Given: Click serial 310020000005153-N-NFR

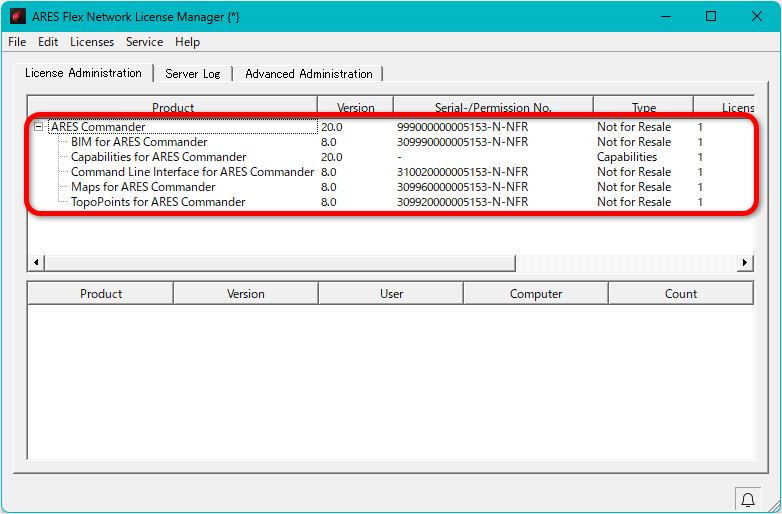Looking at the screenshot, I should (x=462, y=172).
